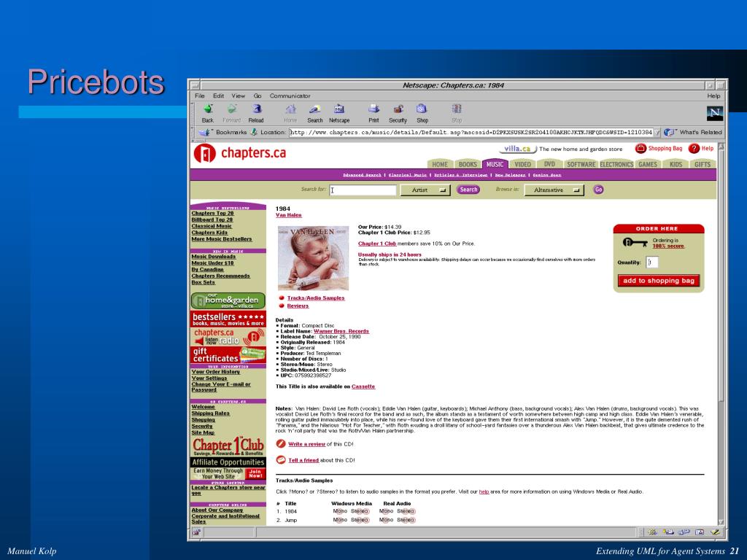Open the Warner Bros. Records link
Image resolution: width=747 pixels, height=560 pixels.
click(x=341, y=331)
